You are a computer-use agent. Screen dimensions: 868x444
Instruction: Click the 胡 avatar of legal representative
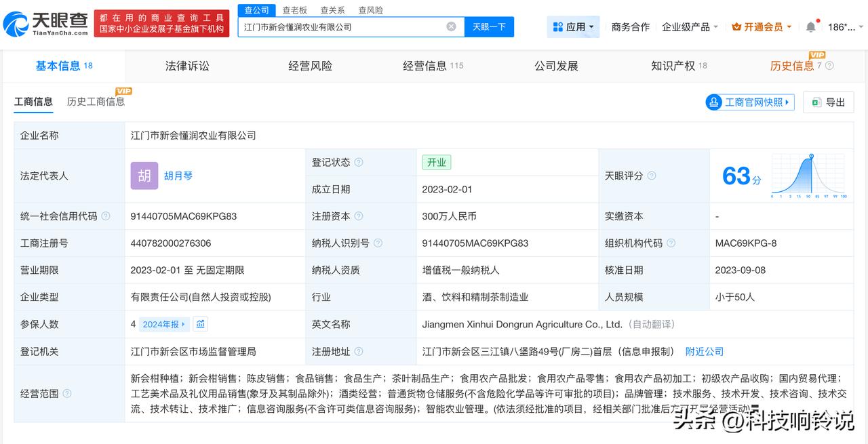[x=144, y=176]
